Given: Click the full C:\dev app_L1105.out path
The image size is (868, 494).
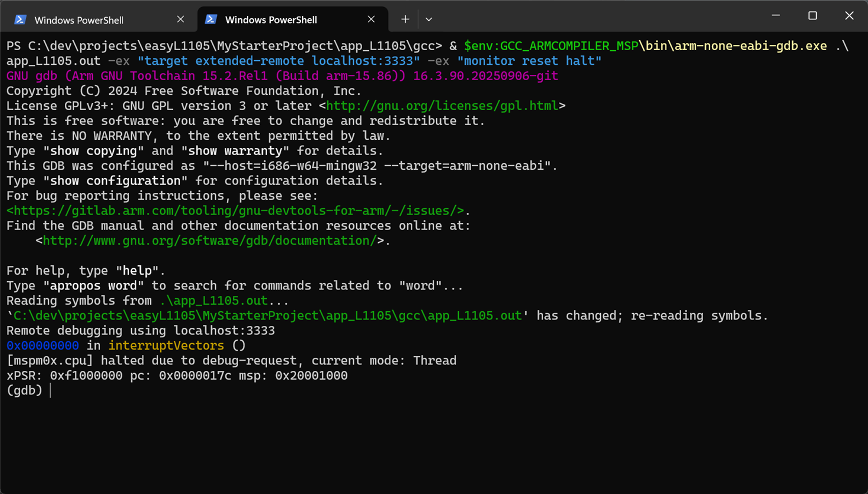Looking at the screenshot, I should pyautogui.click(x=268, y=316).
